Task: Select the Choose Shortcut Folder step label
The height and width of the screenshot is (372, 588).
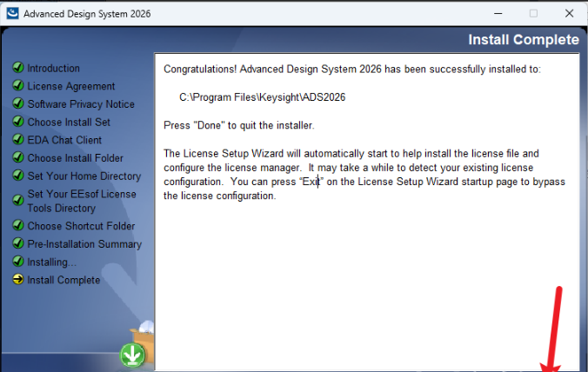Action: point(81,226)
